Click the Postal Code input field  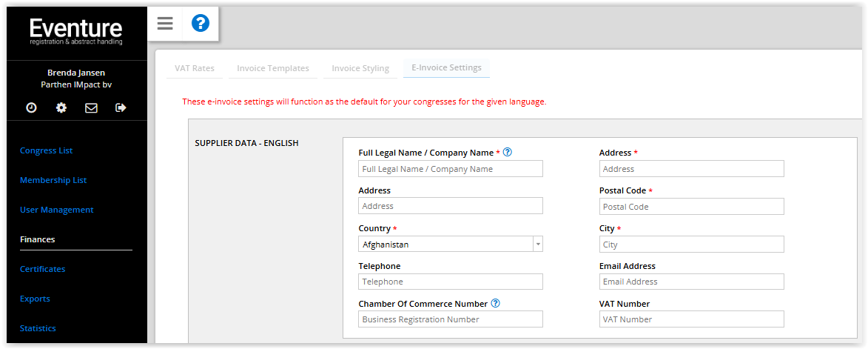pyautogui.click(x=691, y=207)
